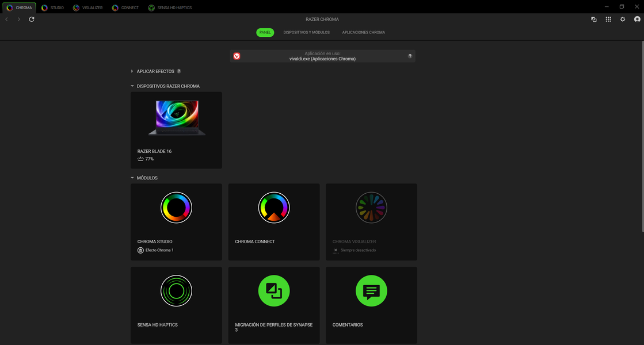Select the Aplicaciones Chroma sub-tab
This screenshot has height=345, width=644.
[x=364, y=32]
